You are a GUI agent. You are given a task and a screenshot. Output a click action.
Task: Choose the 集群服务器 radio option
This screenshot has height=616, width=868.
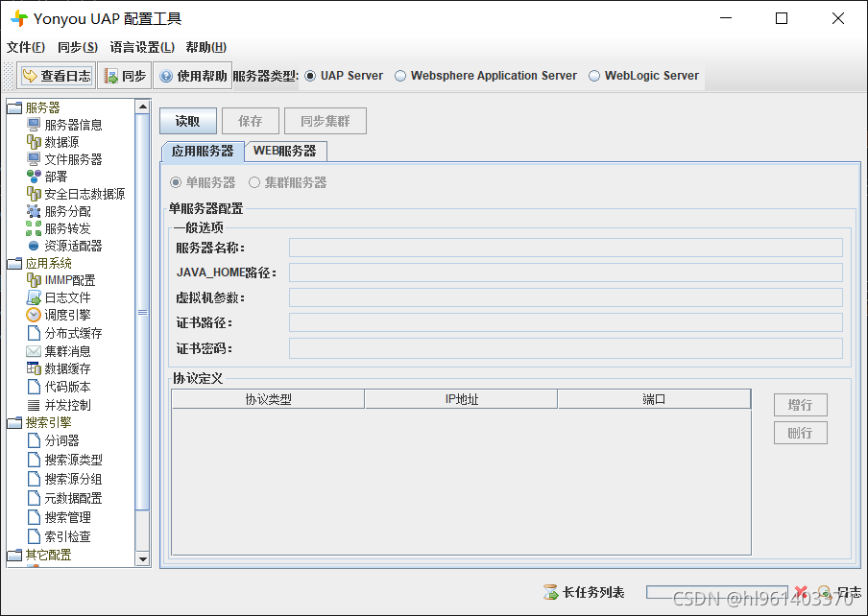coord(254,182)
